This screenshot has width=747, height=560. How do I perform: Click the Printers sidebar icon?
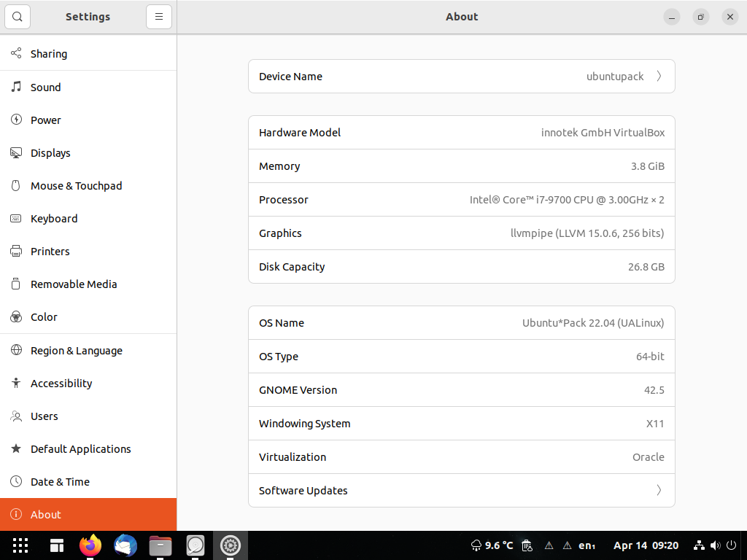[16, 252]
